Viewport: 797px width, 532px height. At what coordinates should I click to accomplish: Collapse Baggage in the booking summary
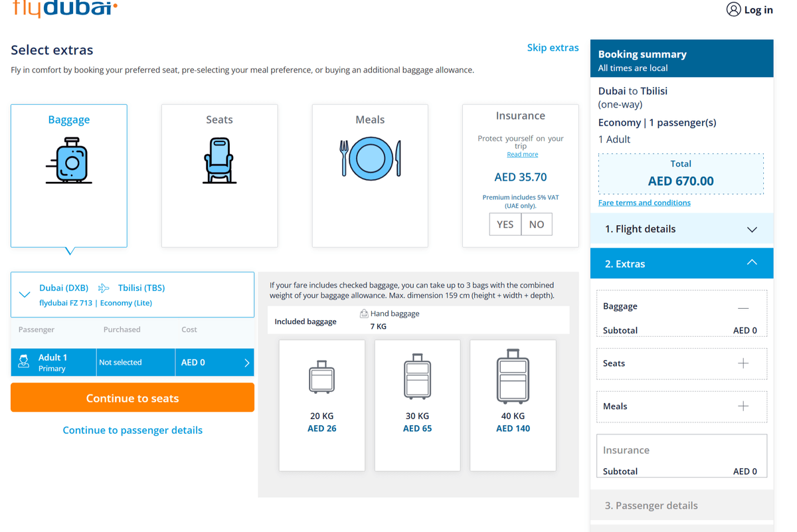743,308
